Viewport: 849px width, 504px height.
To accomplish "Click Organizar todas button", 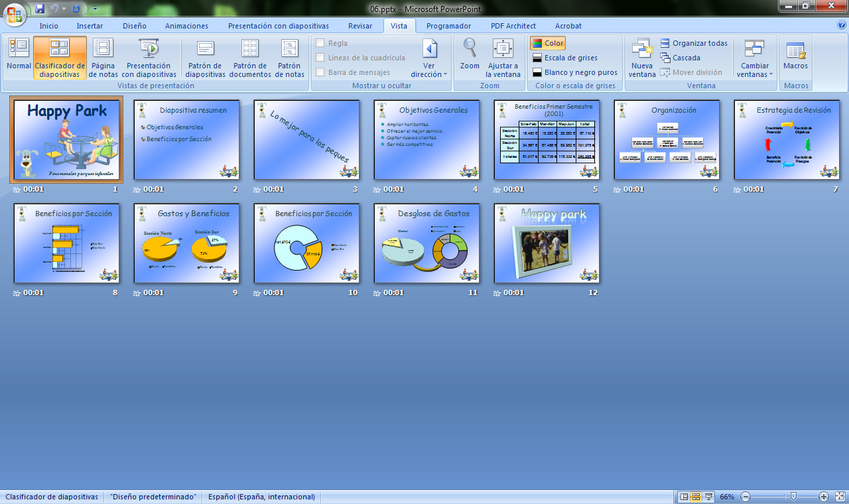I will point(694,43).
